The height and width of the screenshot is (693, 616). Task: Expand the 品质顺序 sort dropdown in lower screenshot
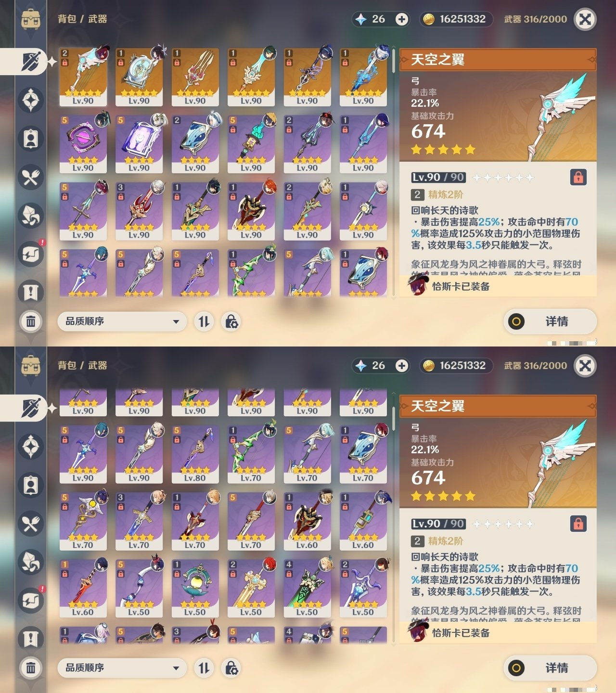click(x=122, y=667)
